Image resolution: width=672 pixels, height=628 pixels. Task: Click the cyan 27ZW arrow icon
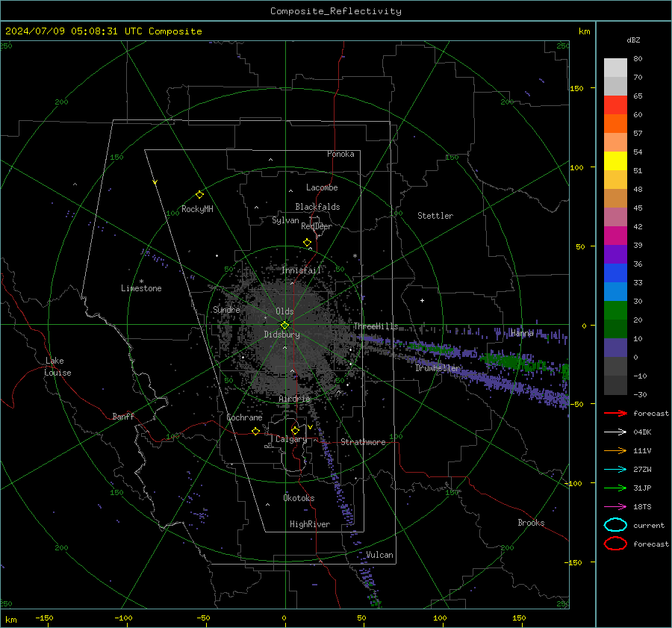(615, 470)
